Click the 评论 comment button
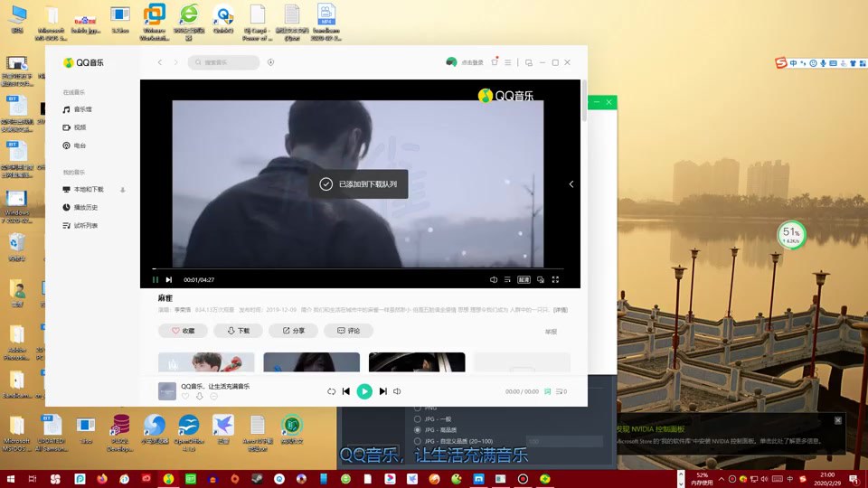 [x=348, y=331]
